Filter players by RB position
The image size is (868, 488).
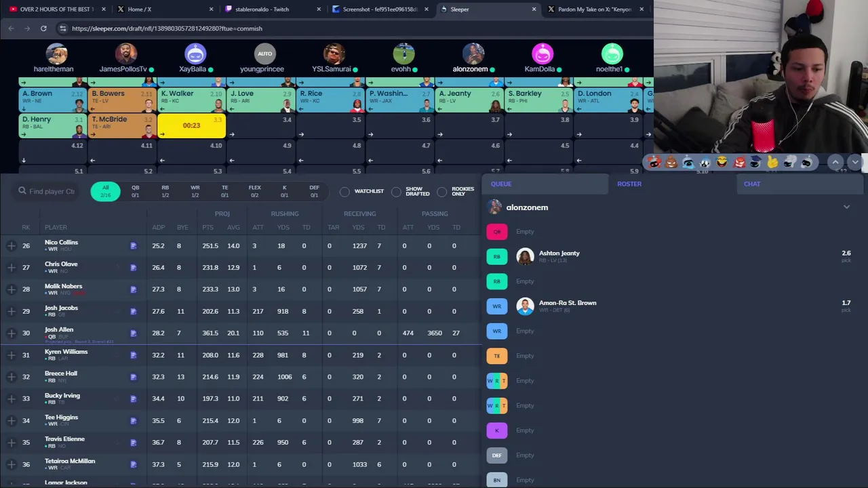click(165, 191)
